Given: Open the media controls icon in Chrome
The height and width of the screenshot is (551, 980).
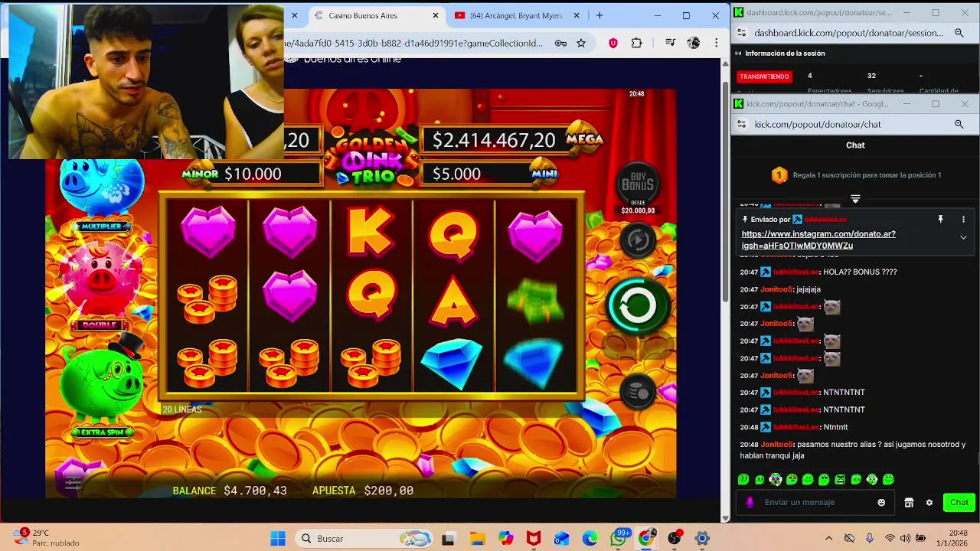Looking at the screenshot, I should 670,43.
